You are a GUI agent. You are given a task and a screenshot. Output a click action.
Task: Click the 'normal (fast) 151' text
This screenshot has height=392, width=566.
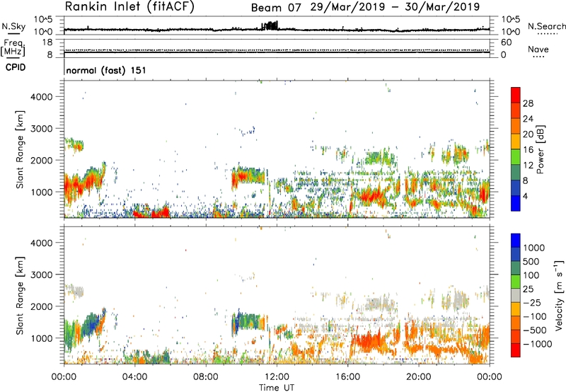(106, 70)
